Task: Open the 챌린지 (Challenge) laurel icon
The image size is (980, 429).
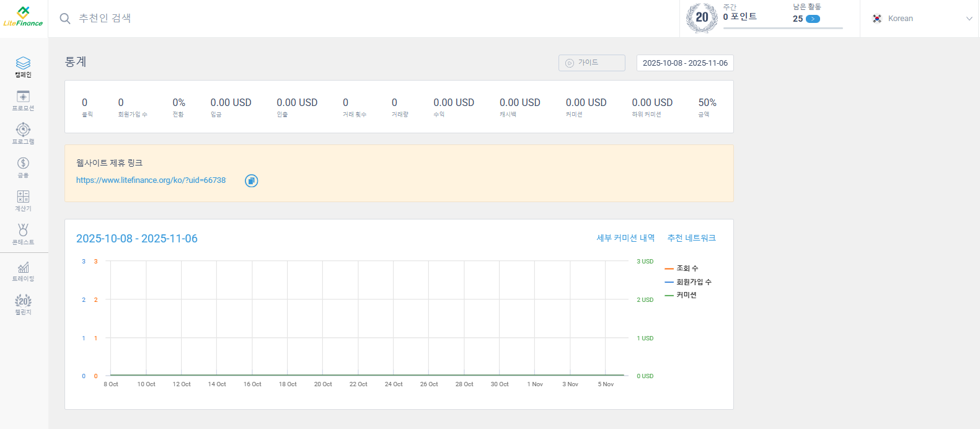Action: (23, 304)
